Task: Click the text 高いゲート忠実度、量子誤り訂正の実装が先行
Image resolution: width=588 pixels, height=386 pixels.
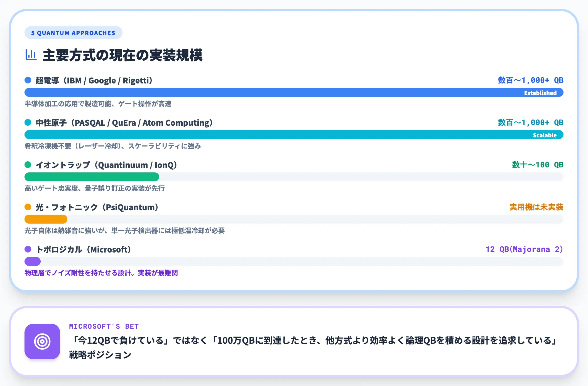Action: tap(95, 188)
